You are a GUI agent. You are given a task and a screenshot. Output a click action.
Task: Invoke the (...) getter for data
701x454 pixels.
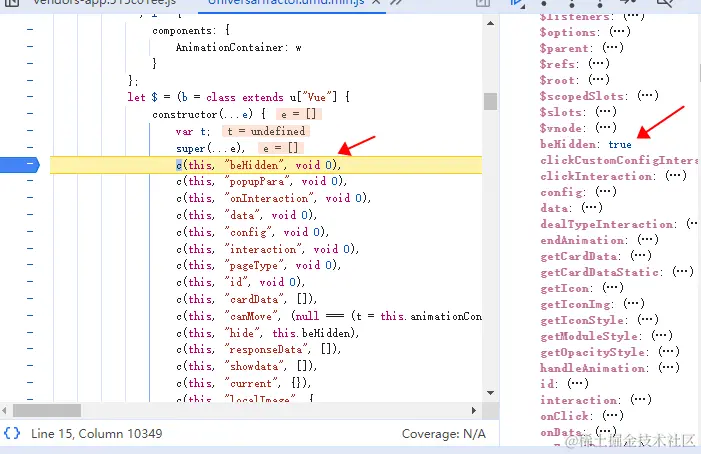tap(592, 207)
